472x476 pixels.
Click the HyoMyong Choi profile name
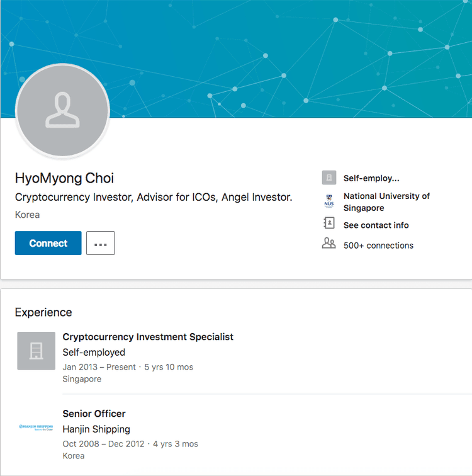64,178
